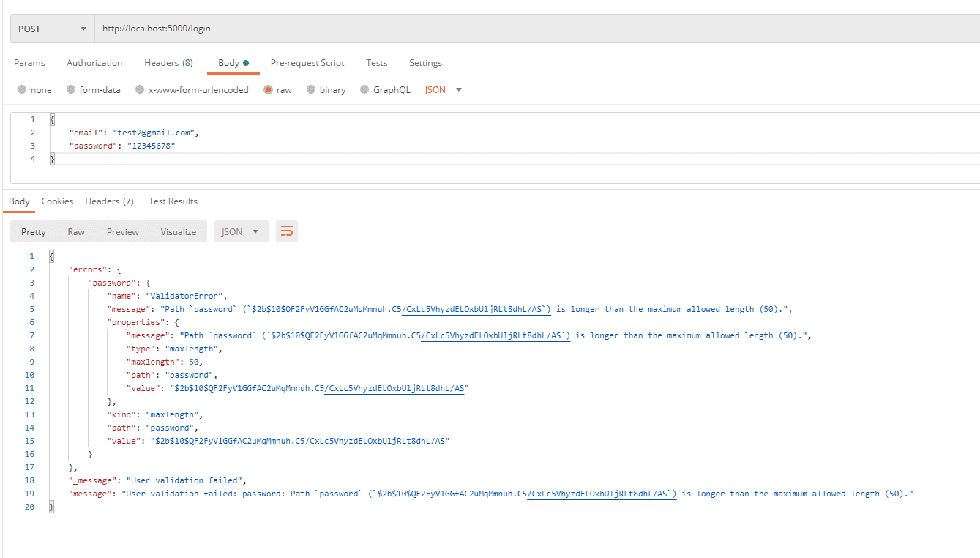
Task: Expand the JSON body format dropdown
Action: pos(444,90)
